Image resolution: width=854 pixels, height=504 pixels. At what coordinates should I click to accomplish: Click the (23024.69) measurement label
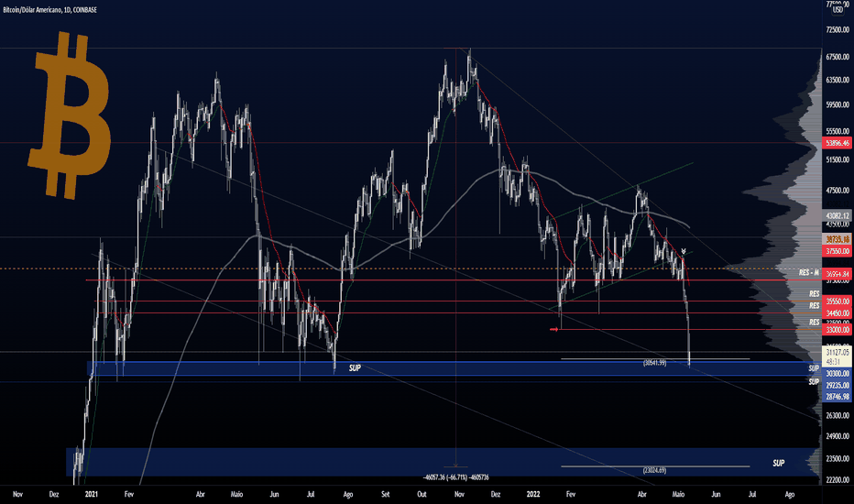click(x=654, y=470)
